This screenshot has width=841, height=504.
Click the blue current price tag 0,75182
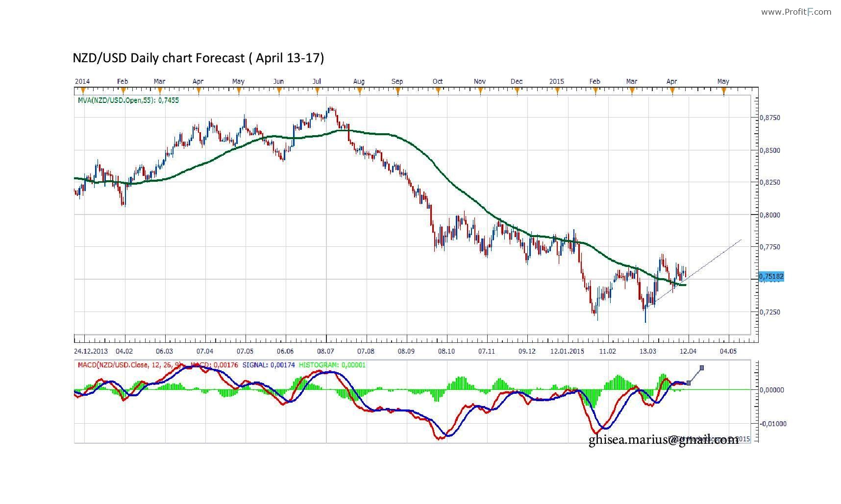coord(771,277)
